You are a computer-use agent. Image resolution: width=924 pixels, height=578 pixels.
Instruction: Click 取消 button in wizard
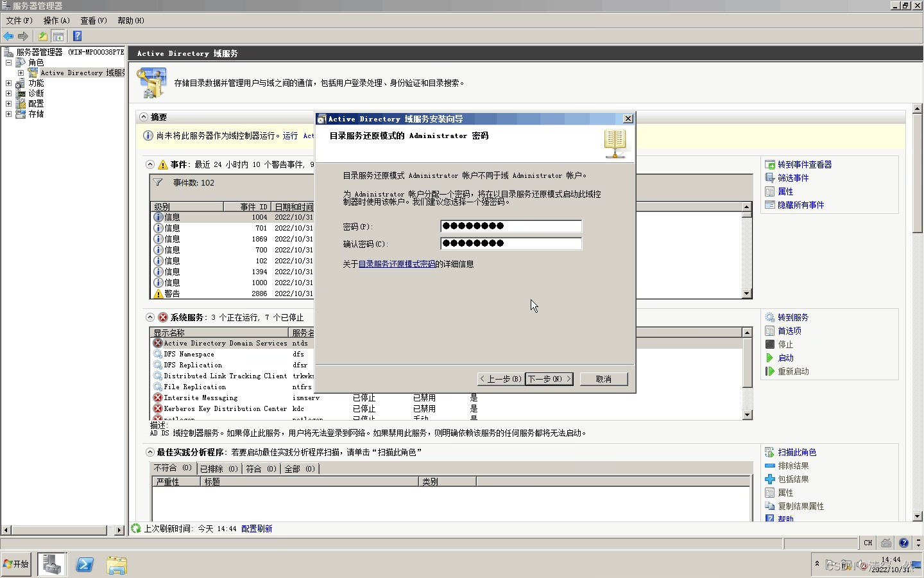point(604,379)
